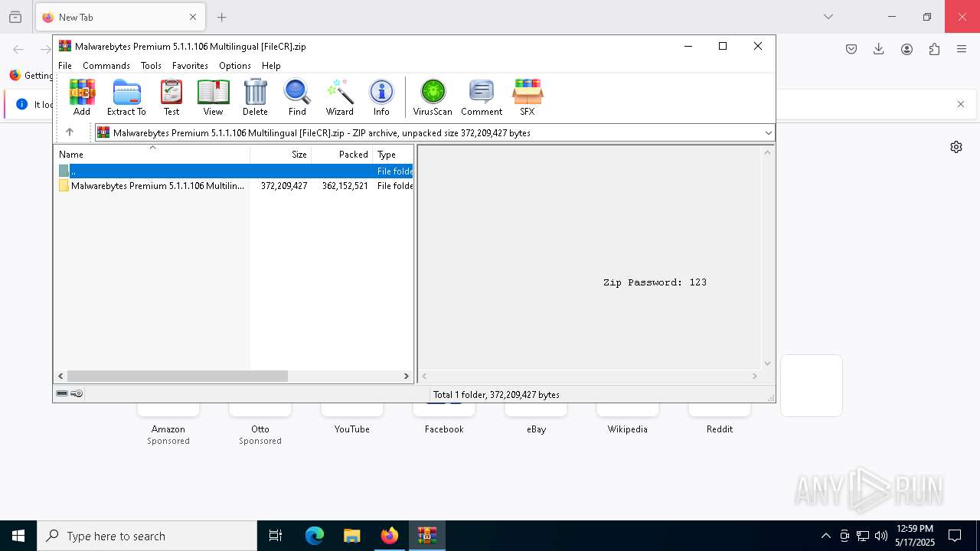Close the Firefox notification bar

tap(961, 104)
